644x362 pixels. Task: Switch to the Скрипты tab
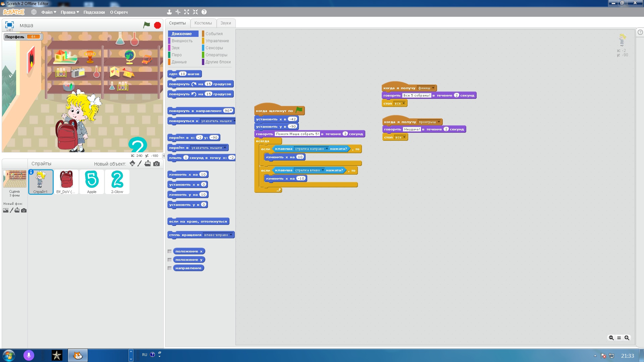(x=177, y=23)
